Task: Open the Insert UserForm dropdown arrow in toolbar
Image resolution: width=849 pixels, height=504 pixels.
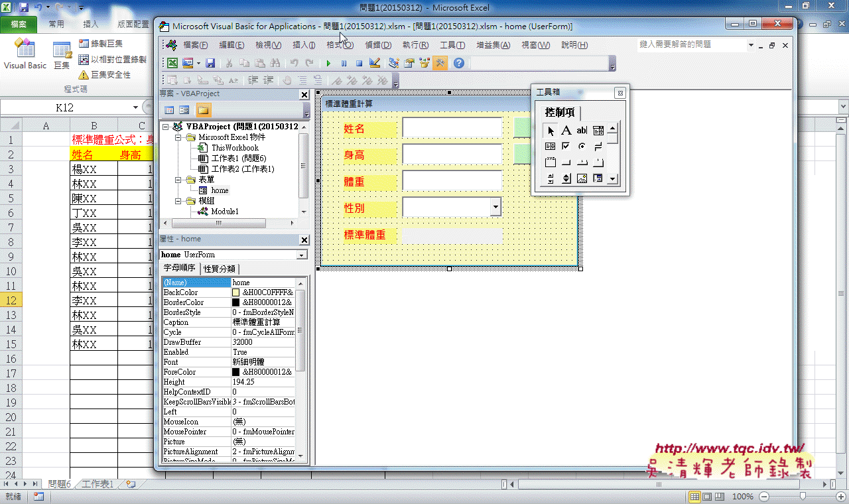Action: 198,63
